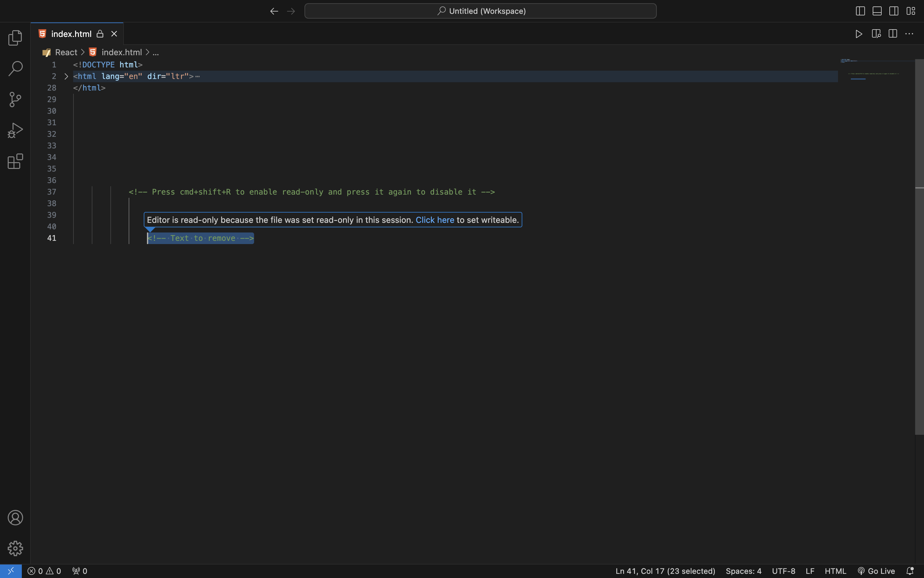Image resolution: width=924 pixels, height=578 pixels.
Task: Show errors and warnings count
Action: (44, 571)
